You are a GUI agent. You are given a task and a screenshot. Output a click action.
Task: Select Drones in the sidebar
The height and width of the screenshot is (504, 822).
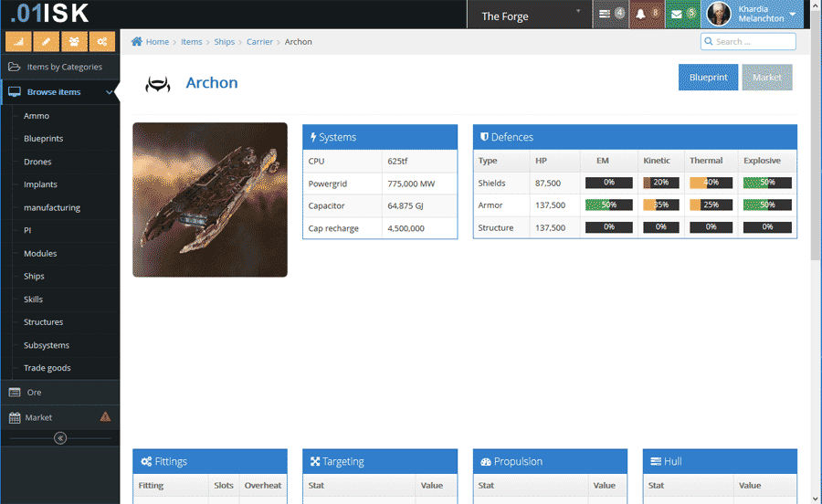[x=37, y=162]
